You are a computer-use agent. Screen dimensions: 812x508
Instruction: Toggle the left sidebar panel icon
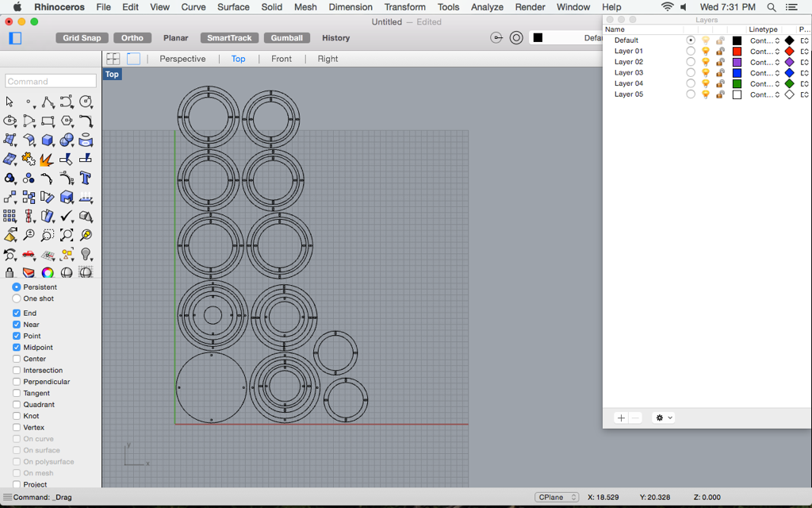[x=15, y=37]
